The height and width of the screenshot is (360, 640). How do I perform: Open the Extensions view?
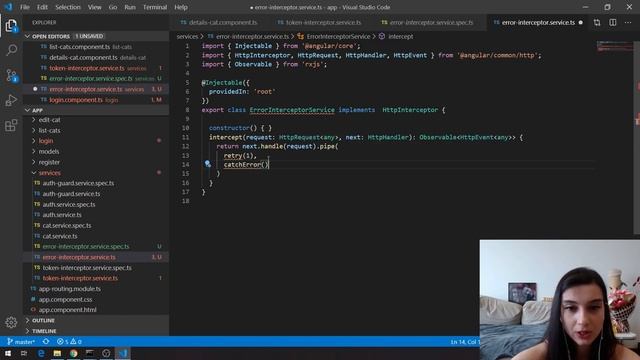(x=11, y=125)
